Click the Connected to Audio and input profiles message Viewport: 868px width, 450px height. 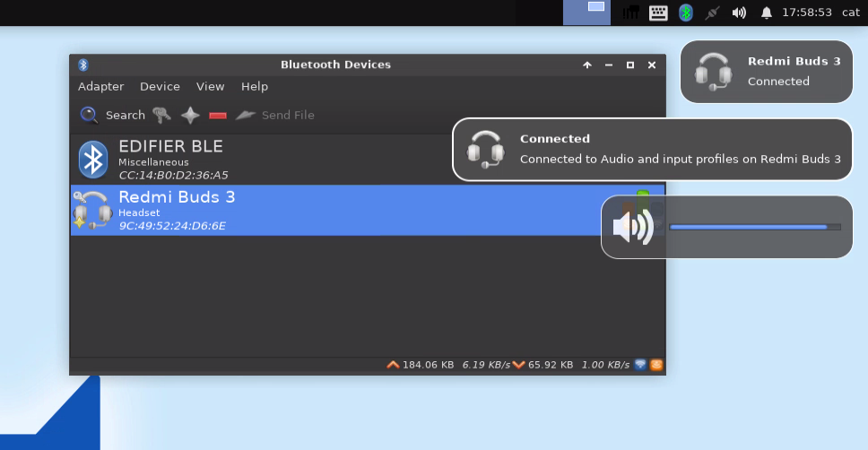point(681,160)
